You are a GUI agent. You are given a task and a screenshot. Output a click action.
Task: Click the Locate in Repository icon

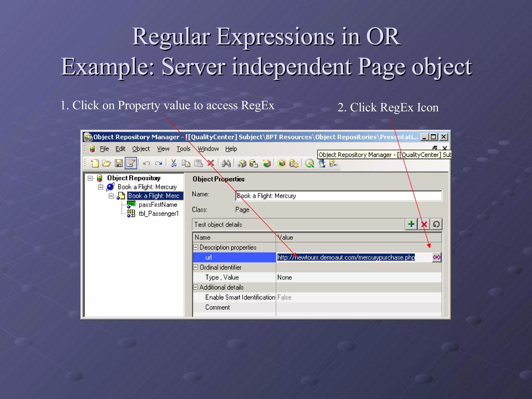294,163
